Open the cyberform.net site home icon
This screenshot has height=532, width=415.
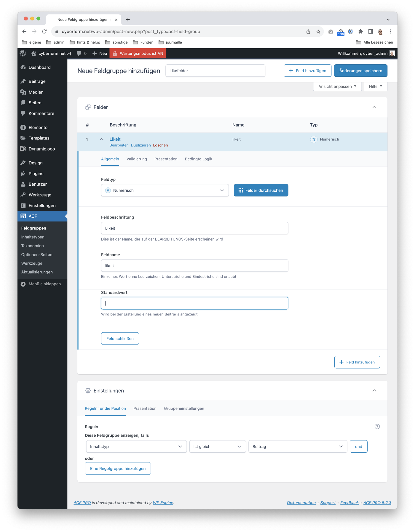[x=34, y=53]
